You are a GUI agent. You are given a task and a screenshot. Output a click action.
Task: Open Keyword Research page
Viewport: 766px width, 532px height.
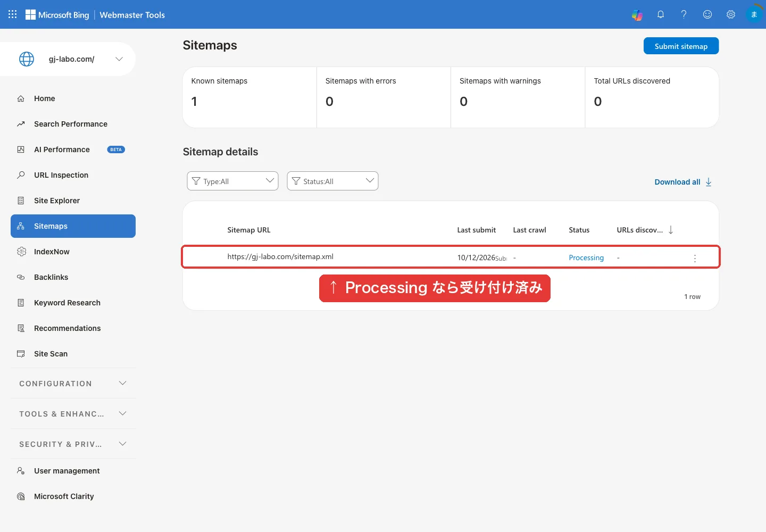coord(73,303)
